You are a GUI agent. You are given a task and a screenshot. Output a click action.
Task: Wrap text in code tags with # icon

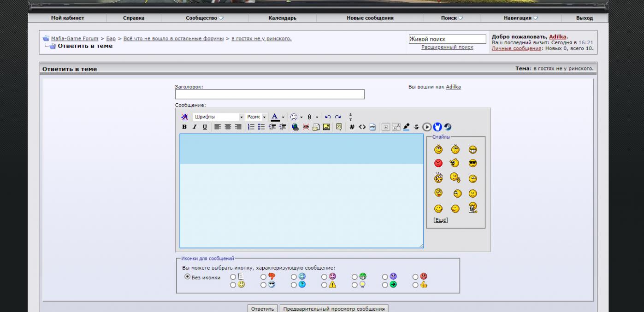click(x=352, y=127)
